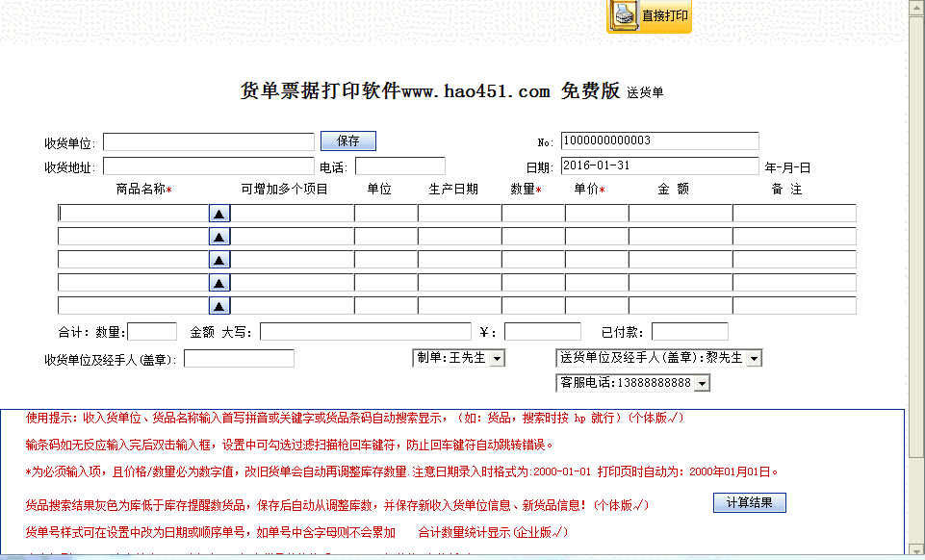Click the vertical scrollbar thumb
Screen dimensions: 925x560
[916, 236]
